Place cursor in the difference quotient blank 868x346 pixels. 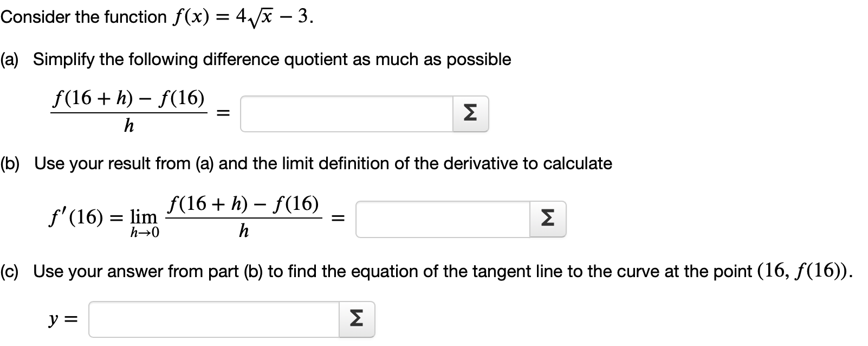[347, 113]
